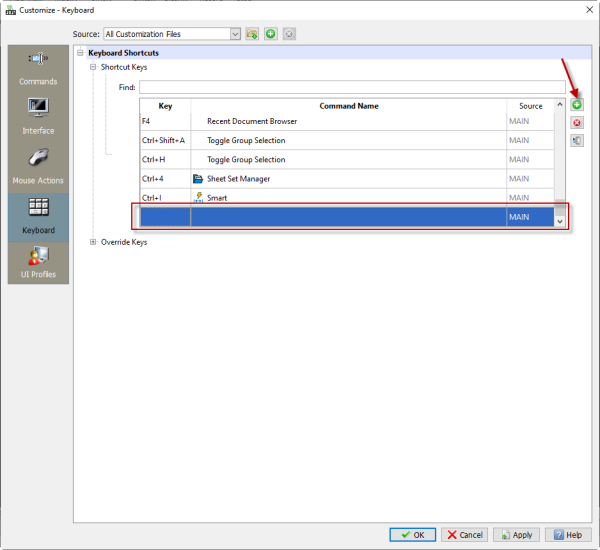The image size is (600, 550).
Task: Expand the Override Keys node
Action: point(94,242)
